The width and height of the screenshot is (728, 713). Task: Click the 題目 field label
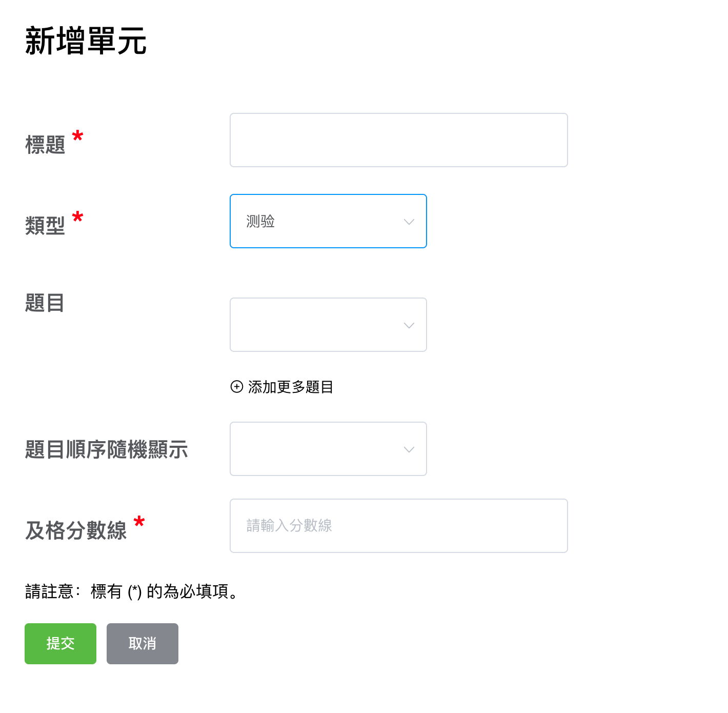point(45,303)
